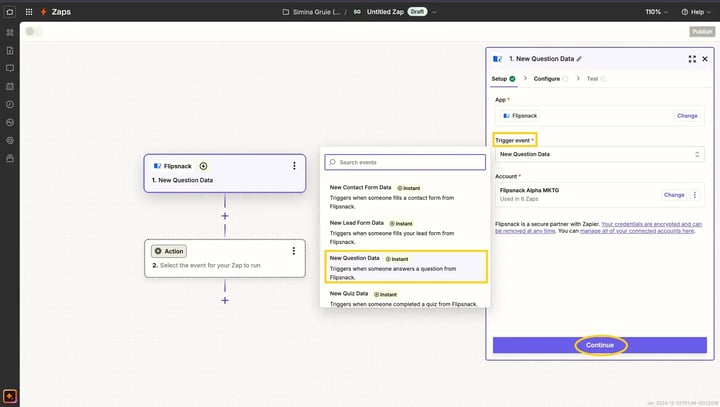Open the notes icon in sidebar
Screen dimensions: 720x407
click(10, 51)
